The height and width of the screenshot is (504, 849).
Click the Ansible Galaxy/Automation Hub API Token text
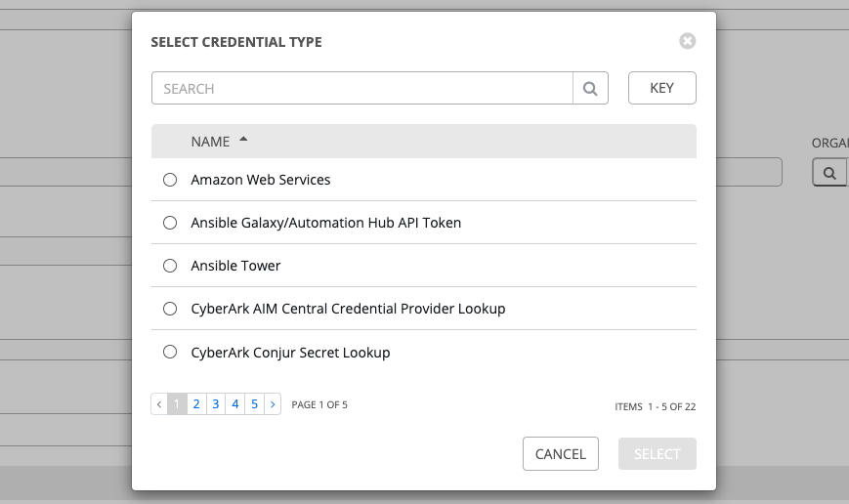[x=326, y=223]
